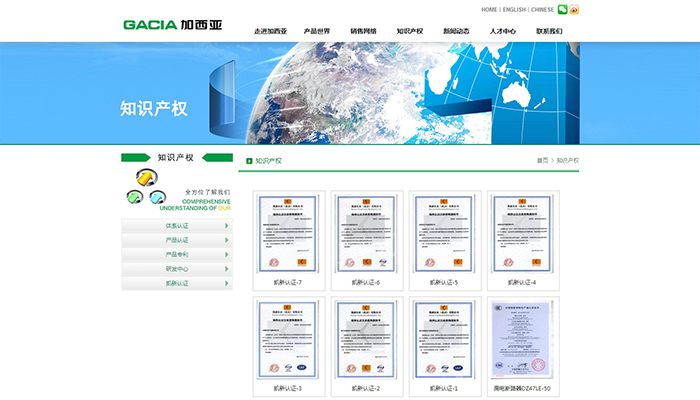Click the COMPREHENSIVE UNDERSTANDING OF OUR text
The width and height of the screenshot is (700, 400).
pyautogui.click(x=195, y=205)
